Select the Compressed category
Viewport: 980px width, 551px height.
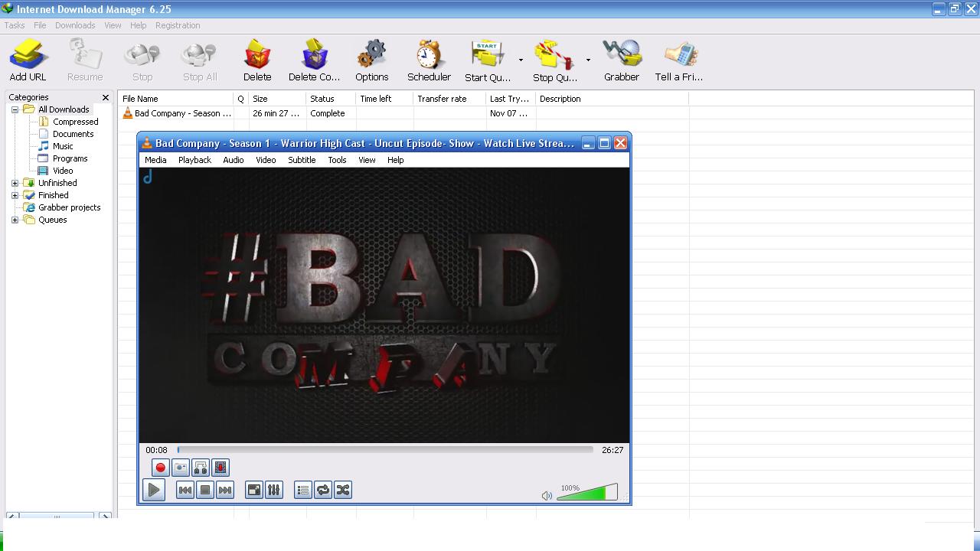(75, 122)
